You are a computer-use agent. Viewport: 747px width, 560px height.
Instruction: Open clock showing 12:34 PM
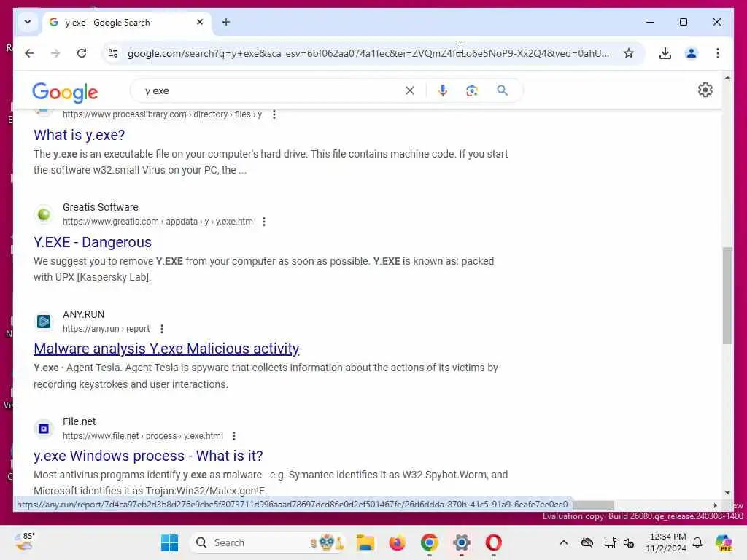tap(665, 542)
